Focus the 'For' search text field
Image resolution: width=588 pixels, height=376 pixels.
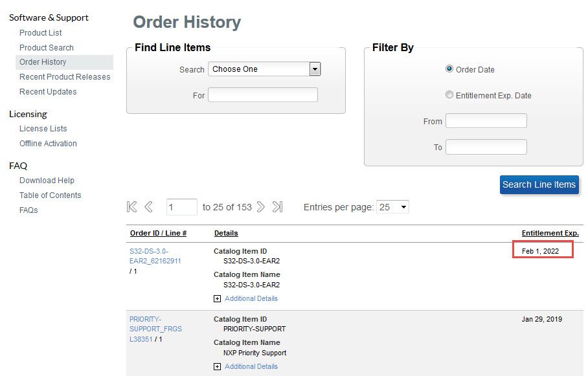pos(262,95)
